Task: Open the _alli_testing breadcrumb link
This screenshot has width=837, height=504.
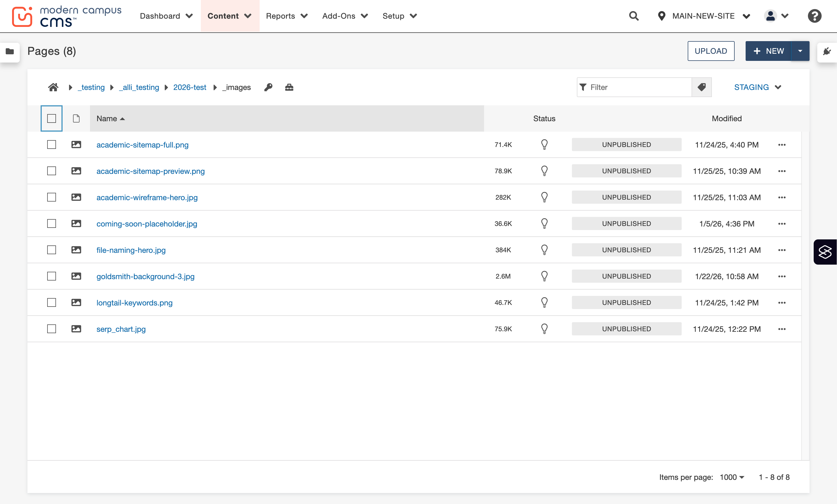Action: pos(139,87)
